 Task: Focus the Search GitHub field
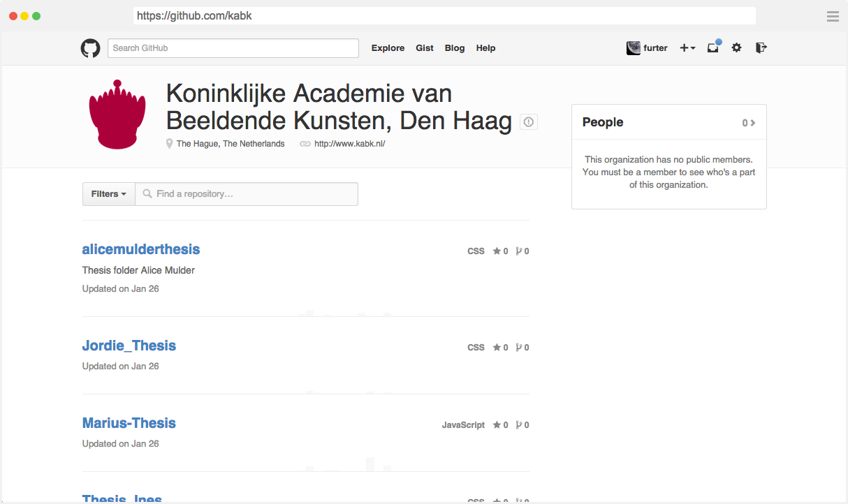pos(233,48)
